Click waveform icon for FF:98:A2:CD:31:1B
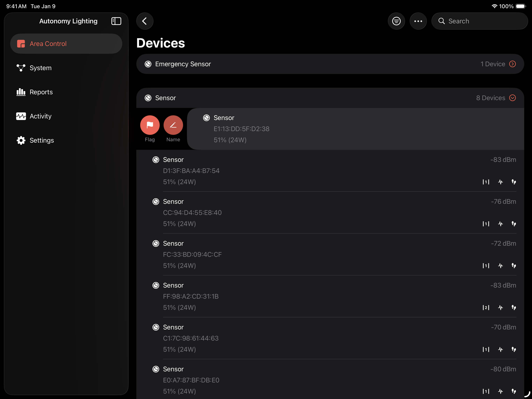The image size is (532, 399). [500, 308]
